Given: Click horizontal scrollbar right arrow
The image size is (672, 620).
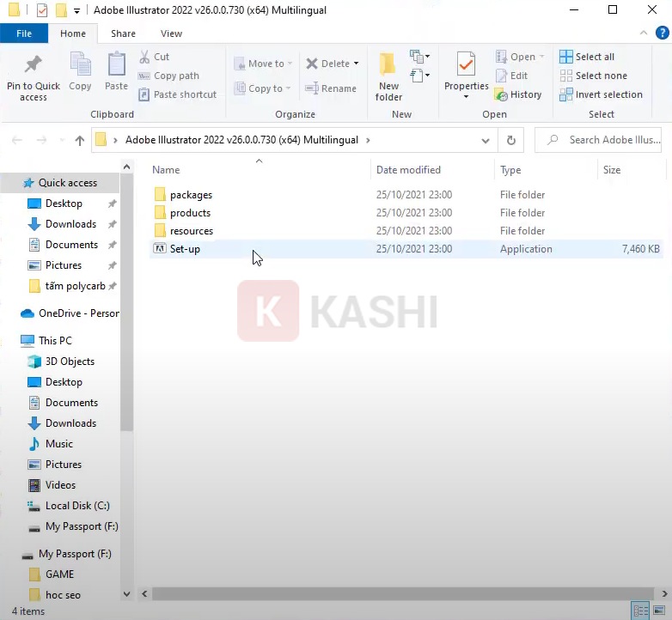Looking at the screenshot, I should click(664, 594).
